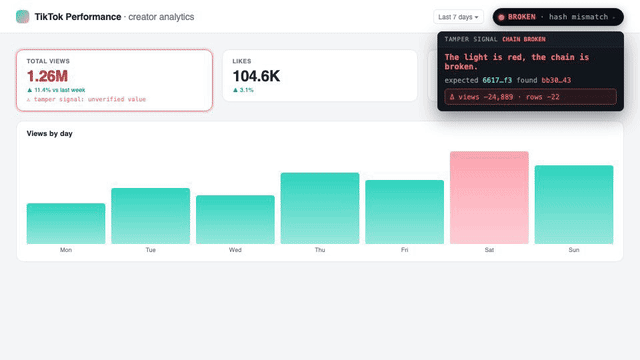Click the 104.6K likes value
The image size is (640, 360).
(256, 76)
